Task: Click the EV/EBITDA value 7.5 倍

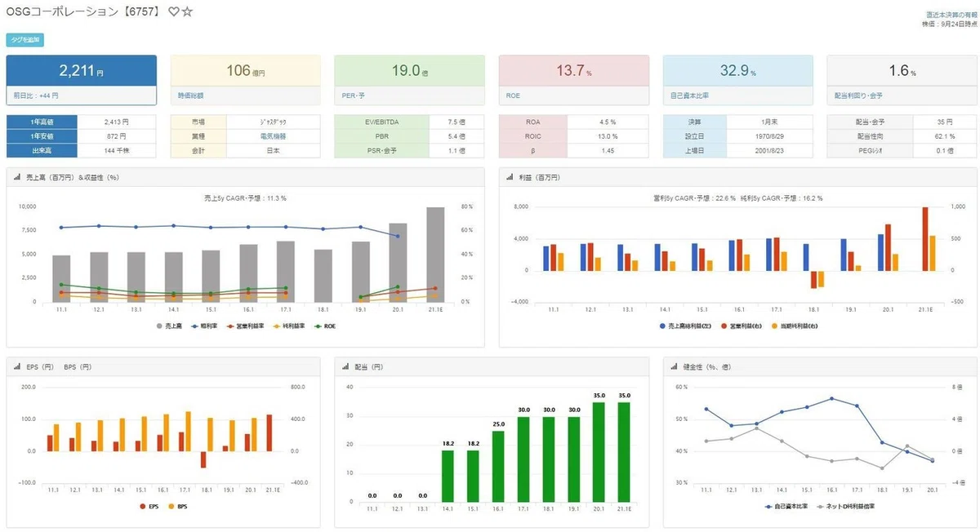Action: click(457, 122)
